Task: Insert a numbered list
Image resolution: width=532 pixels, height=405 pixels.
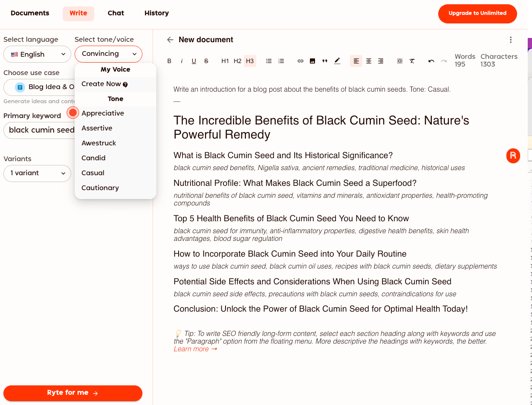Action: click(x=281, y=61)
